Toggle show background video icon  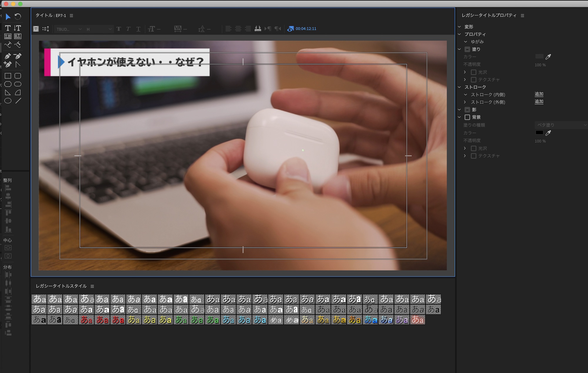tap(290, 29)
